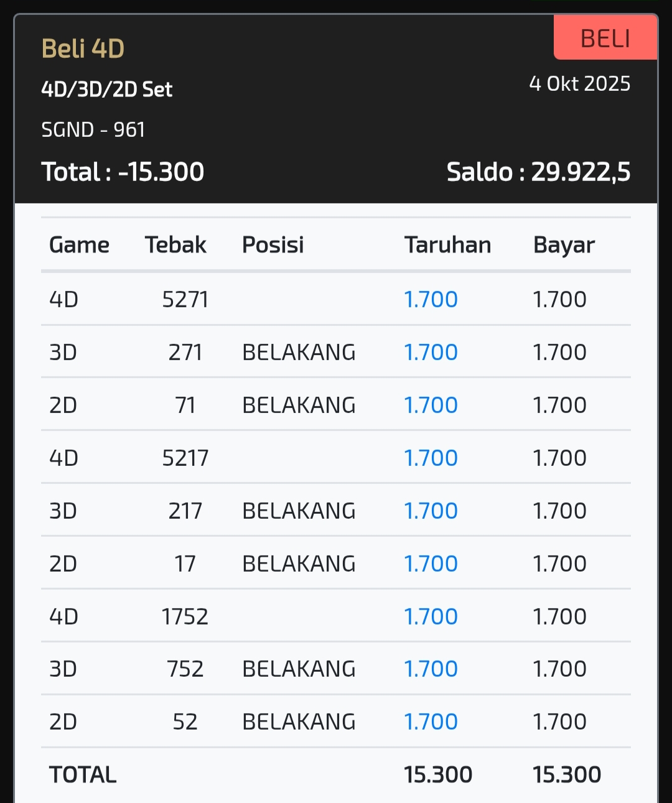
Task: Click the Taruhan column header
Action: pyautogui.click(x=447, y=245)
